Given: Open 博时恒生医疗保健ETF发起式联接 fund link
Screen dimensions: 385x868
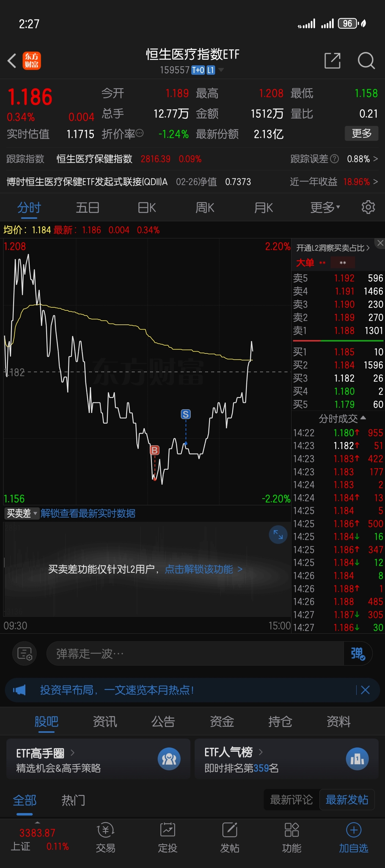Looking at the screenshot, I should [x=87, y=182].
